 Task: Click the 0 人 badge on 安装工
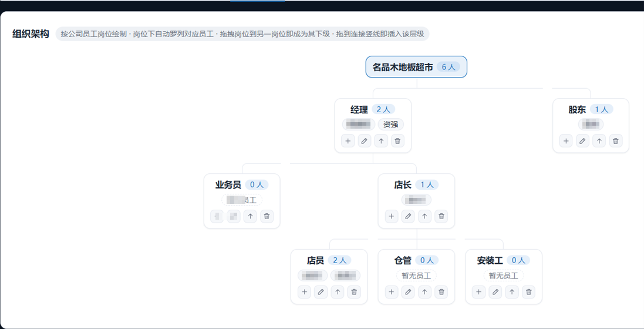pos(518,260)
